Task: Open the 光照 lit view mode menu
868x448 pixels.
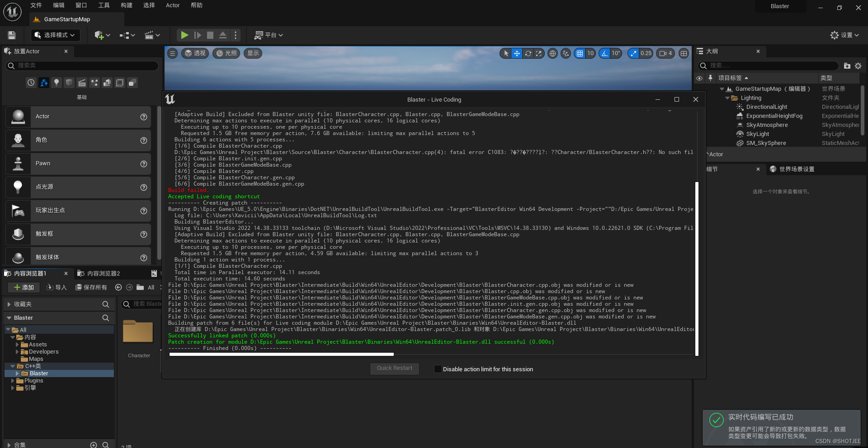Action: 226,53
